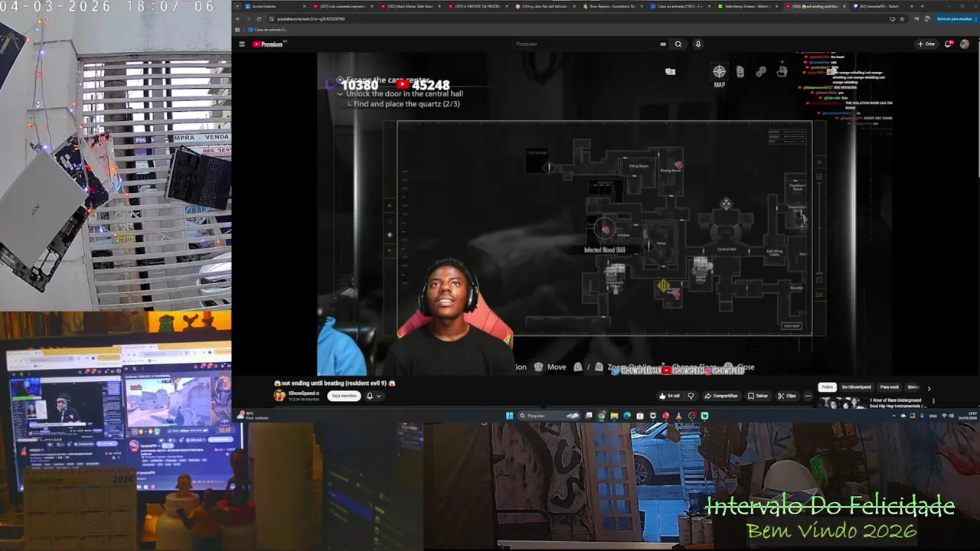
Task: Select the Para você filter chip
Action: point(889,387)
